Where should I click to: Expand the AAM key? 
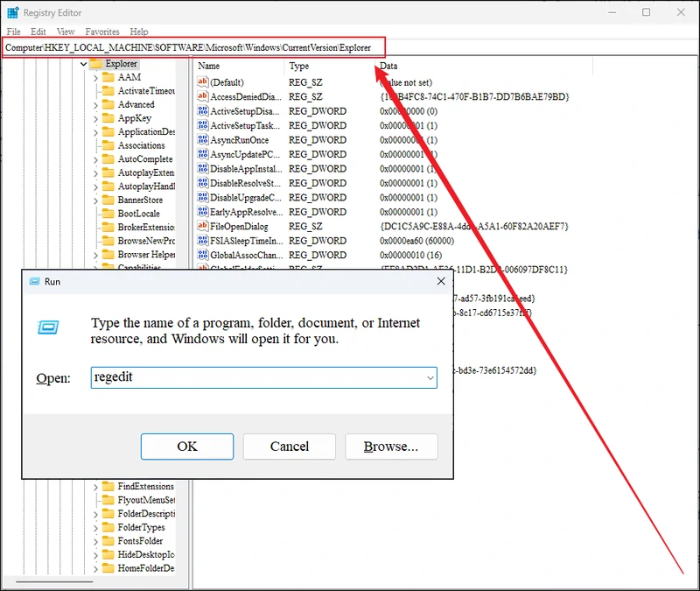coord(95,78)
